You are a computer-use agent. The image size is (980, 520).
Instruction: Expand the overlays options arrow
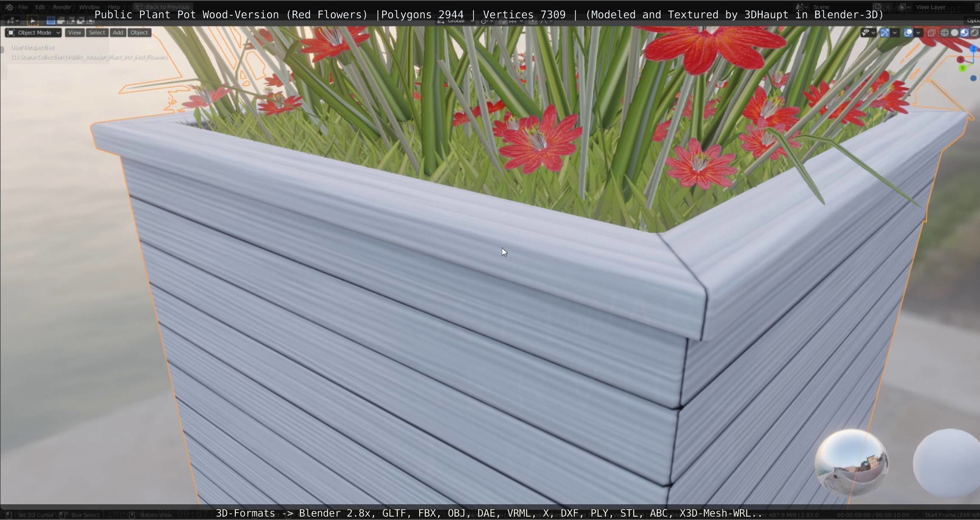(918, 33)
